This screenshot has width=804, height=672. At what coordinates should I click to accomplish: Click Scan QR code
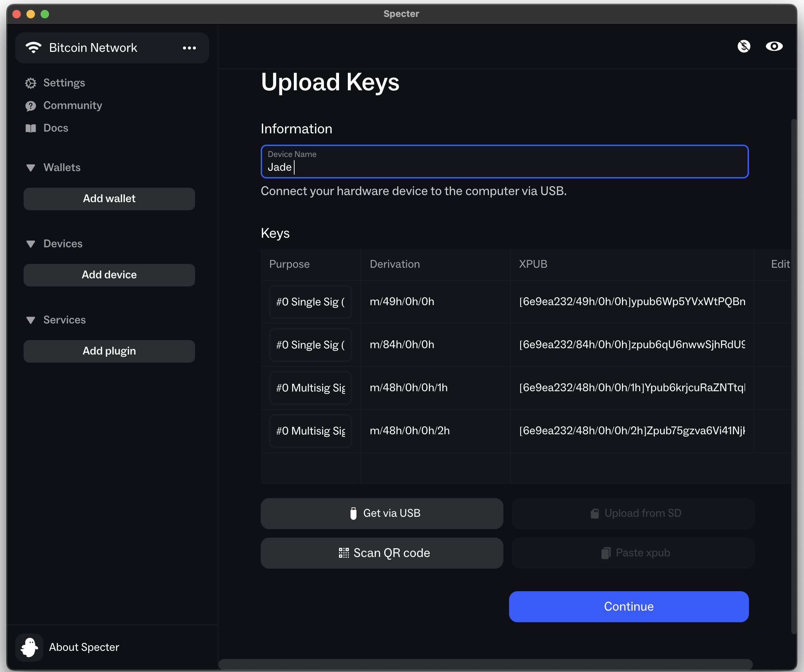click(382, 553)
